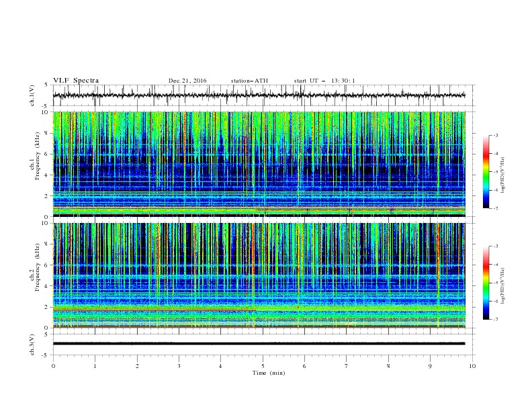
Task: Click the '2' tick on ch.2 frequency axis
Action: tap(46, 307)
